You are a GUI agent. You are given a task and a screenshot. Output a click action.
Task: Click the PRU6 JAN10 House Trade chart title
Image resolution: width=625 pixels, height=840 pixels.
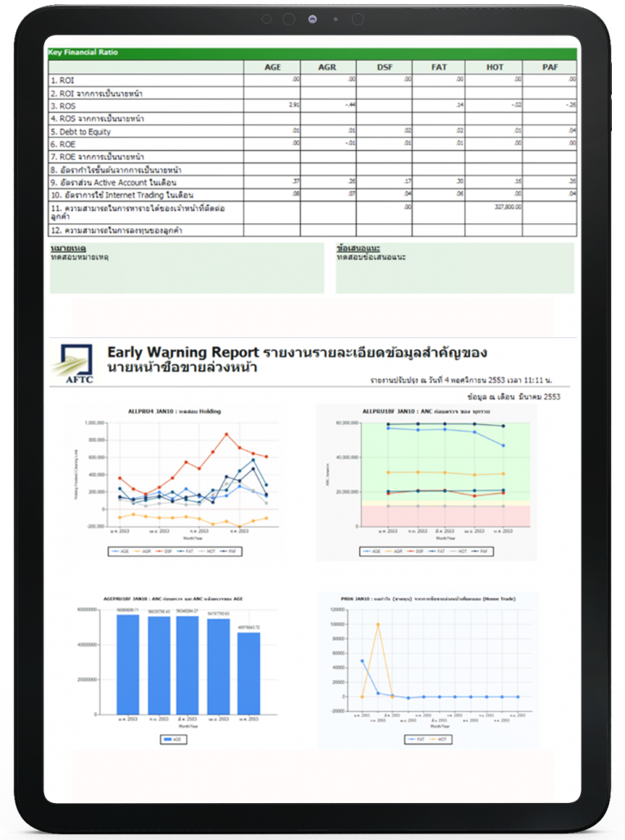[x=428, y=599]
